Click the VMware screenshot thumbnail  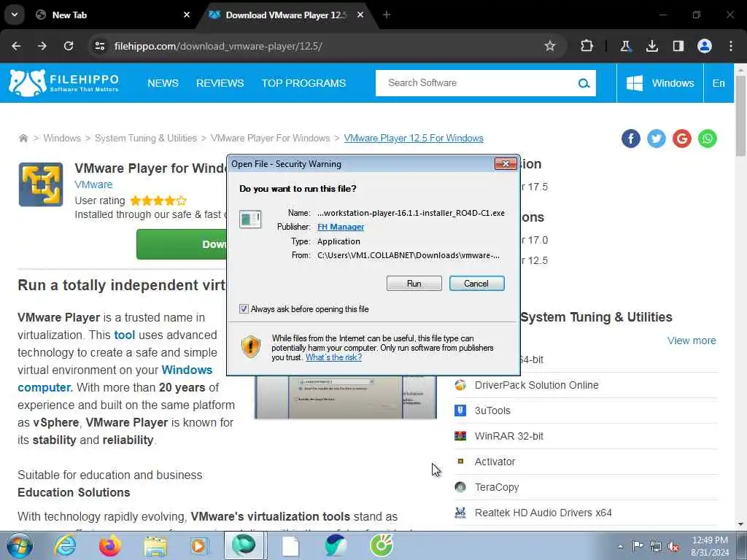[345, 397]
